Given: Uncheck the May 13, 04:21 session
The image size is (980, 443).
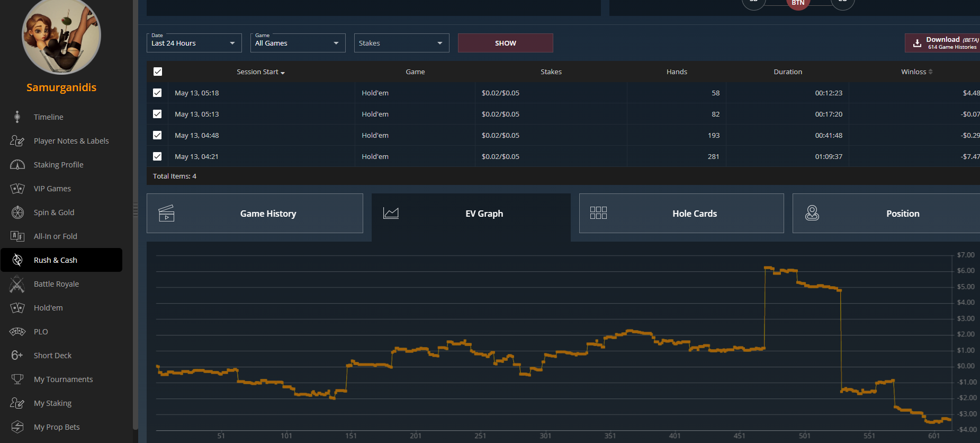Looking at the screenshot, I should (x=157, y=156).
